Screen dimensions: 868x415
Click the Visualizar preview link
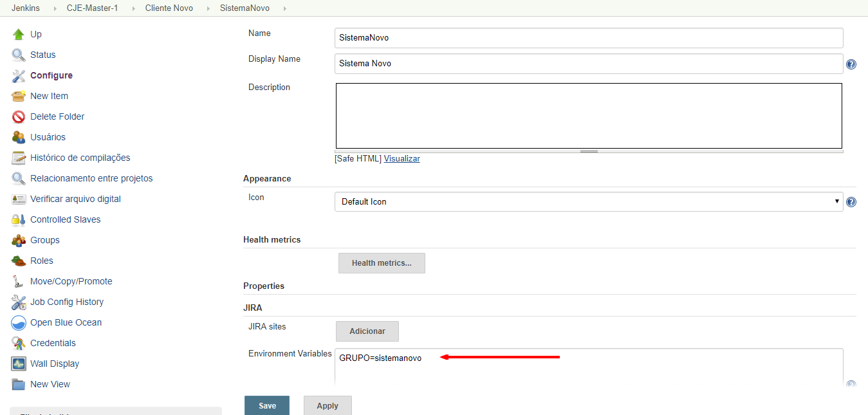pos(402,158)
